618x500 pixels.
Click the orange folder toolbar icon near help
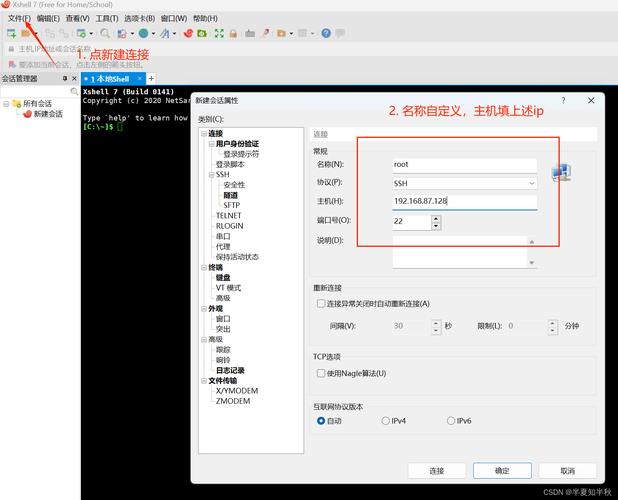point(281,33)
